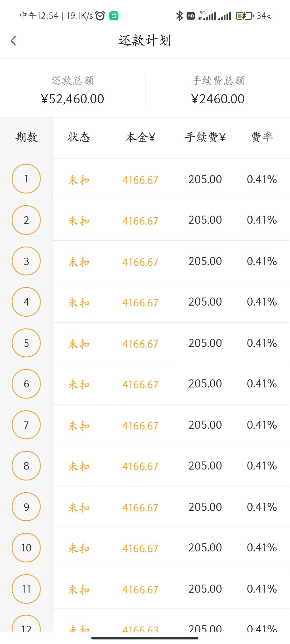The width and height of the screenshot is (290, 644).
Task: Go back using the left arrow
Action: (13, 41)
